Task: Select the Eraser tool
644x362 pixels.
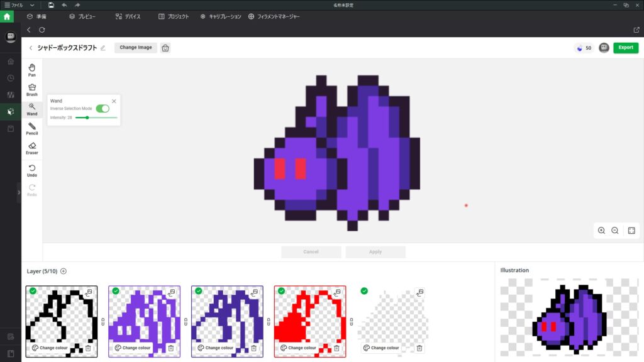Action: [x=31, y=148]
